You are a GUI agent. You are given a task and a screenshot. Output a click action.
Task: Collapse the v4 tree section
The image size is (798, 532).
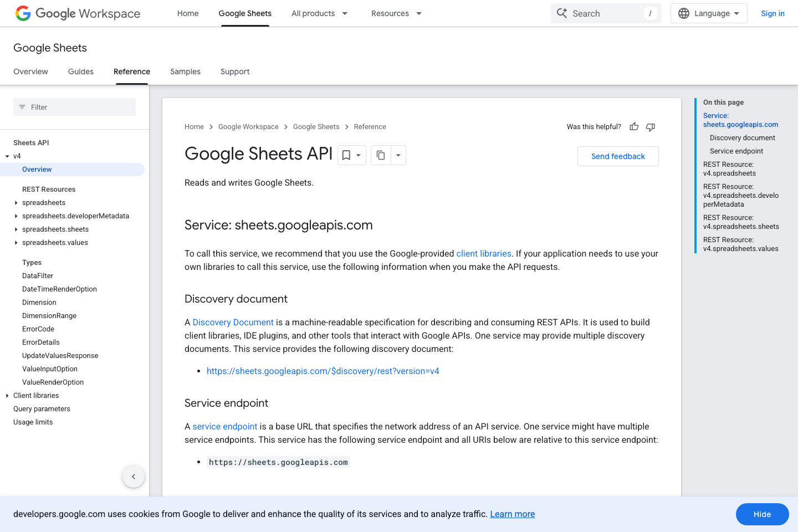(x=7, y=156)
